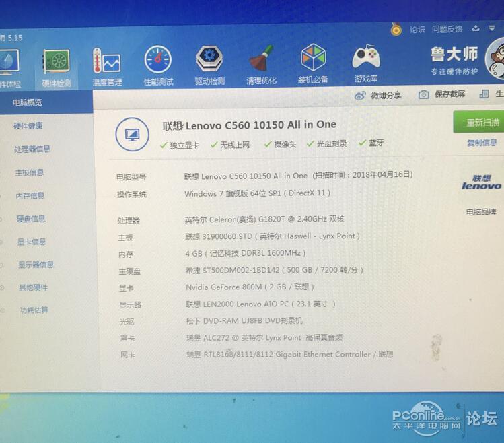504x443 pixels.
Task: Open the 装机必备 essential software cube
Action: 313,64
